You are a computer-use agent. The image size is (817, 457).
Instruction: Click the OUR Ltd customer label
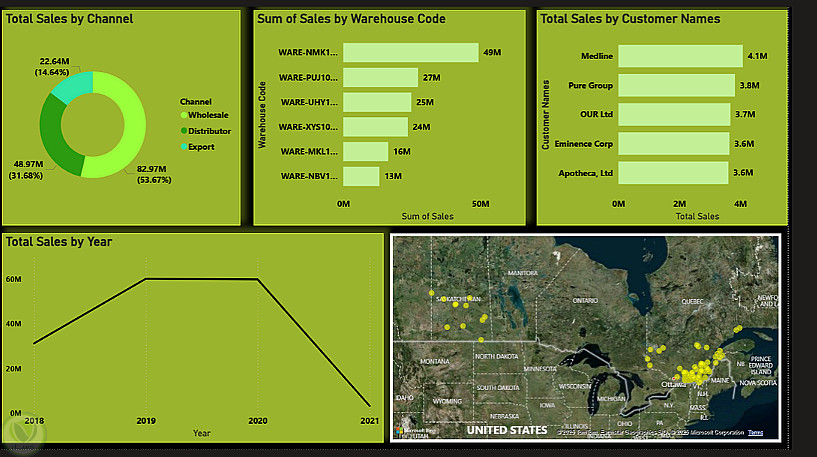click(597, 114)
